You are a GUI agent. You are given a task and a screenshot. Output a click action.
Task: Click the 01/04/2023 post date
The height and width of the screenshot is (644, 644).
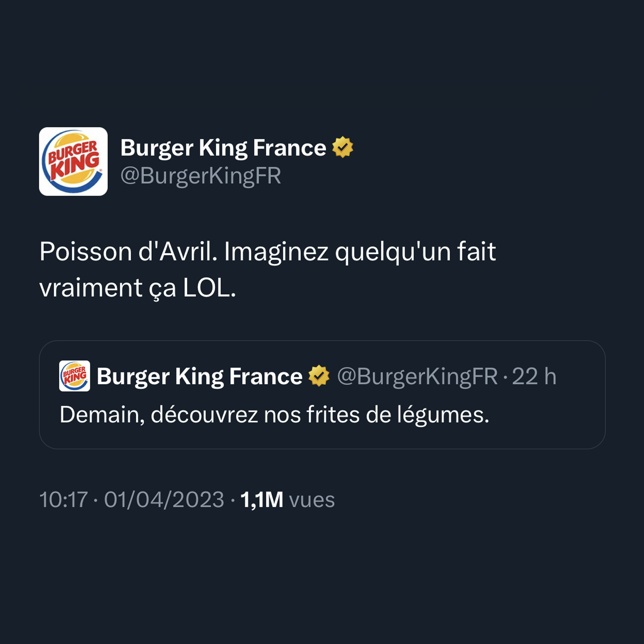(x=164, y=500)
